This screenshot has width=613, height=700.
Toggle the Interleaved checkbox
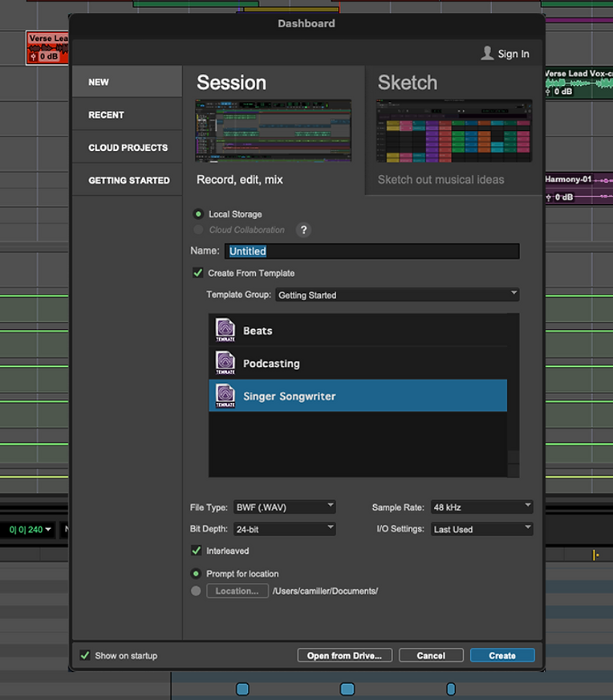point(197,551)
